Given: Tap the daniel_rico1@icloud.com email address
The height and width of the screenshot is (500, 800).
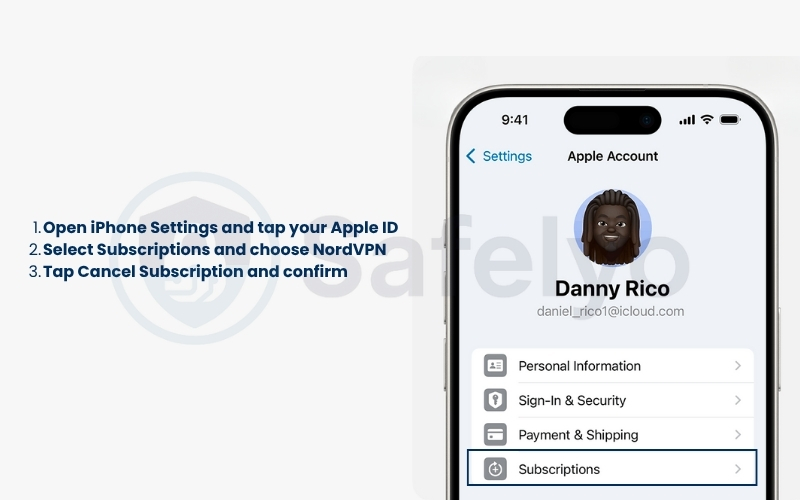Looking at the screenshot, I should (x=610, y=311).
